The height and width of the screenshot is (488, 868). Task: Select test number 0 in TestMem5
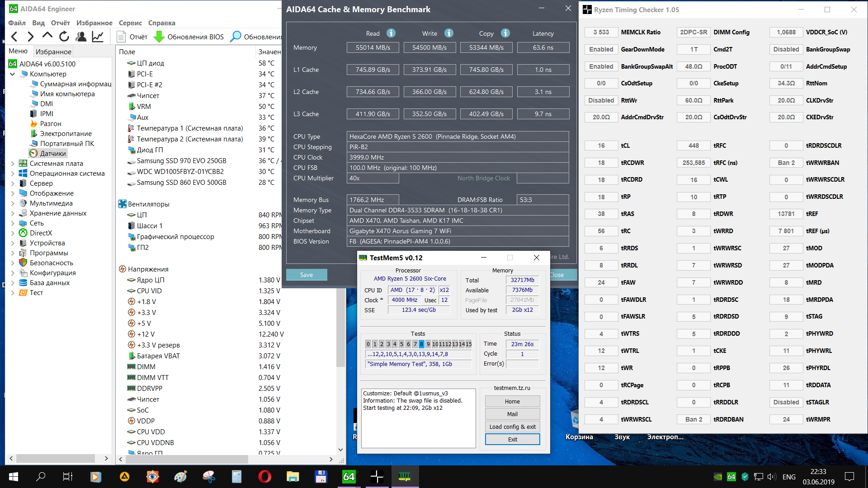point(368,344)
